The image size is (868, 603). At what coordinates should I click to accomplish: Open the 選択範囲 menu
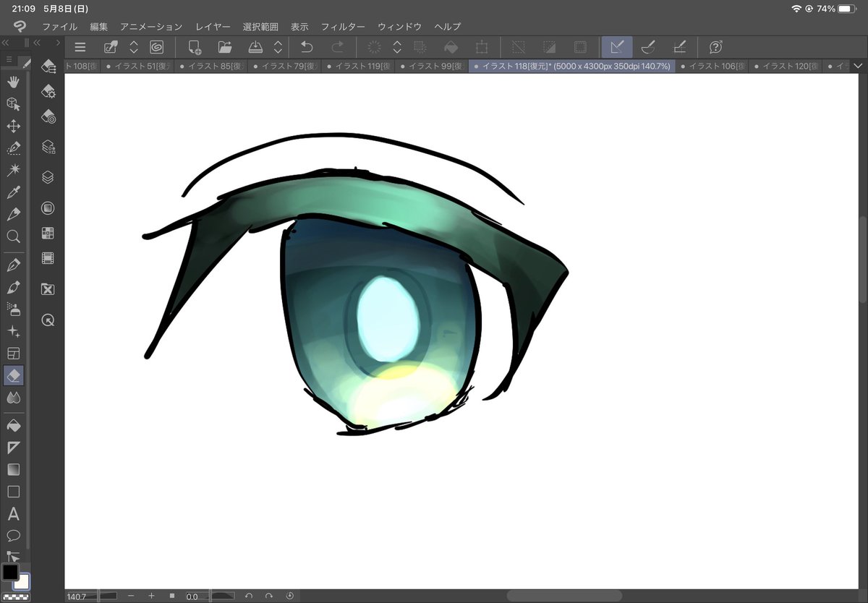[x=260, y=26]
